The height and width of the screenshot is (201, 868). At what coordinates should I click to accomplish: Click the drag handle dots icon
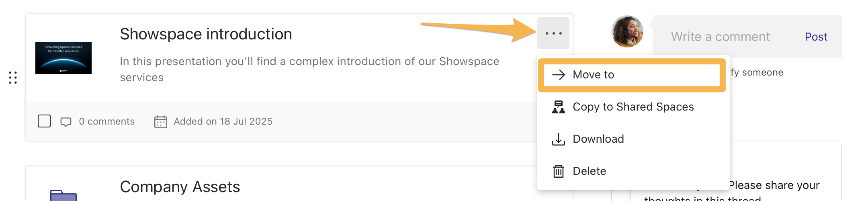click(x=13, y=77)
